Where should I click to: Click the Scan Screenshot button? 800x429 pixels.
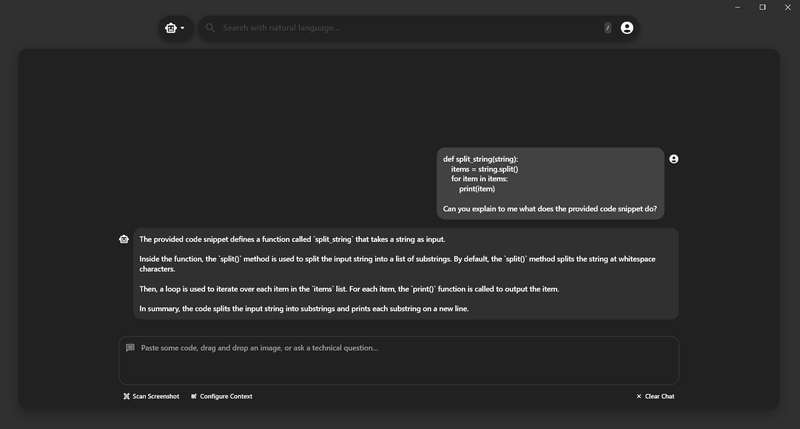click(151, 396)
